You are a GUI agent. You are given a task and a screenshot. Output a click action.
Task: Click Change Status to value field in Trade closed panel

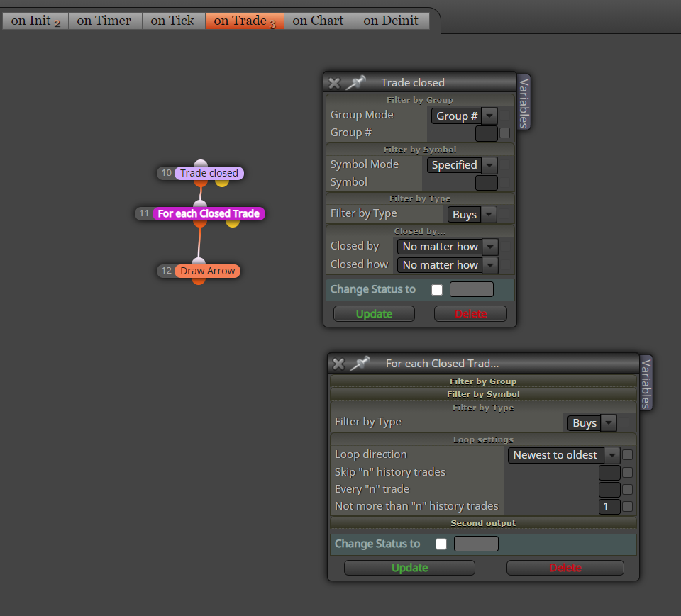472,289
